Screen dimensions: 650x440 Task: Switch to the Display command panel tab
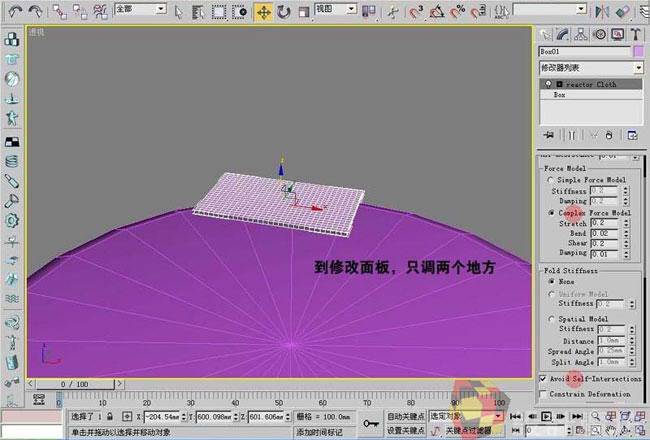[617, 35]
